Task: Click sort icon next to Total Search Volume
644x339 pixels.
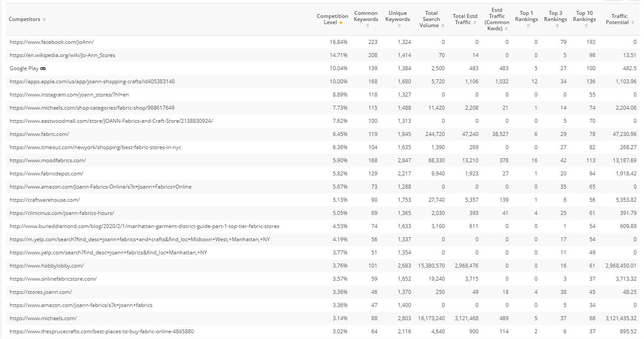Action: click(443, 26)
